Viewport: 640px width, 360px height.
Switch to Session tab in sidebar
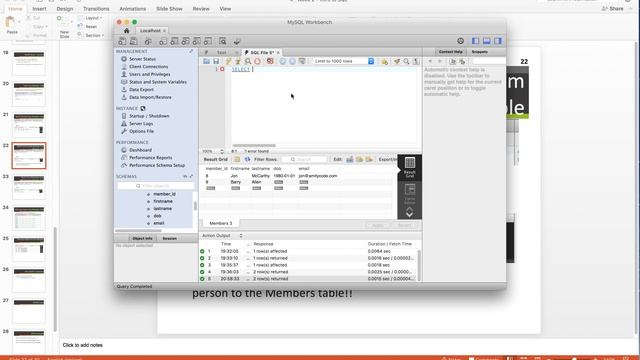tap(169, 238)
